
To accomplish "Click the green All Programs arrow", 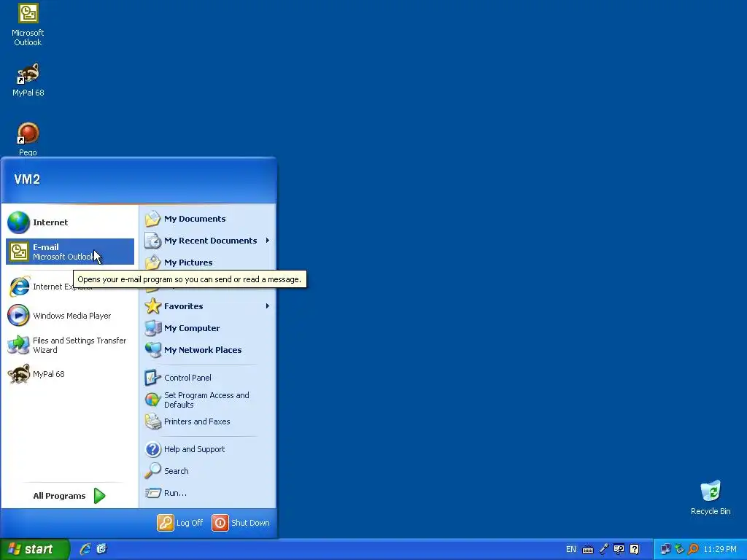I will tap(99, 496).
